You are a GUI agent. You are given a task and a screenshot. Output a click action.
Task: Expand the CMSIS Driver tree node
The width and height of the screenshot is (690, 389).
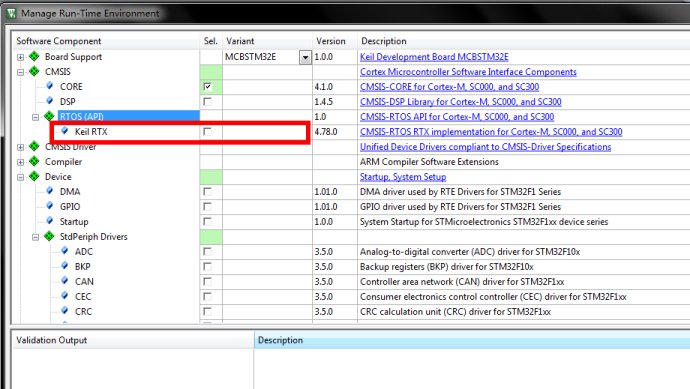click(20, 147)
